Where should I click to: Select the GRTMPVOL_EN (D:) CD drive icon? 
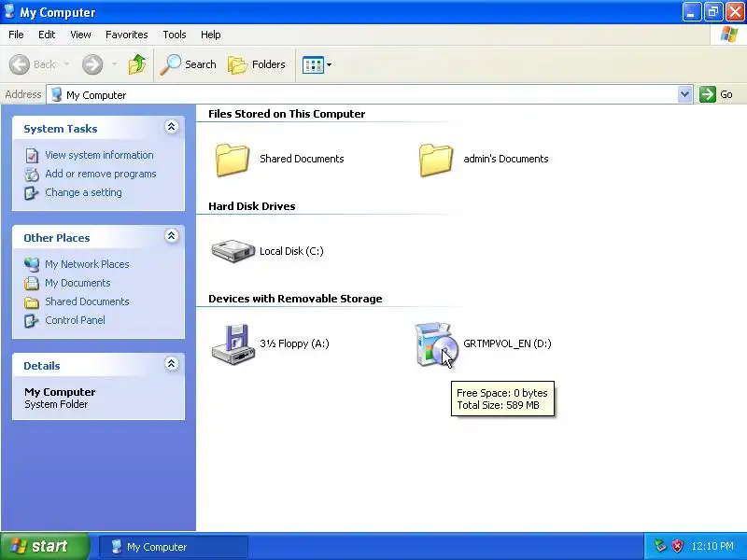435,344
